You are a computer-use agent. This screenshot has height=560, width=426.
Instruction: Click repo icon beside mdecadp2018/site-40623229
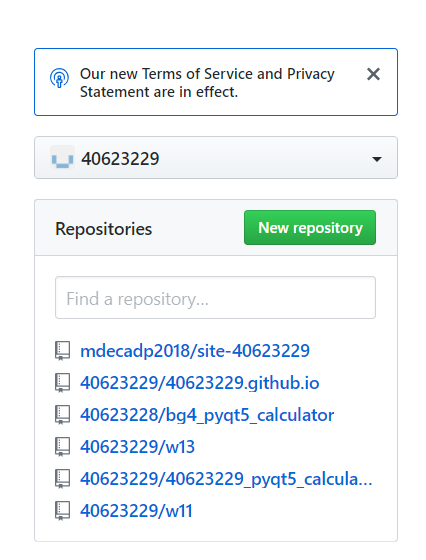coord(62,351)
